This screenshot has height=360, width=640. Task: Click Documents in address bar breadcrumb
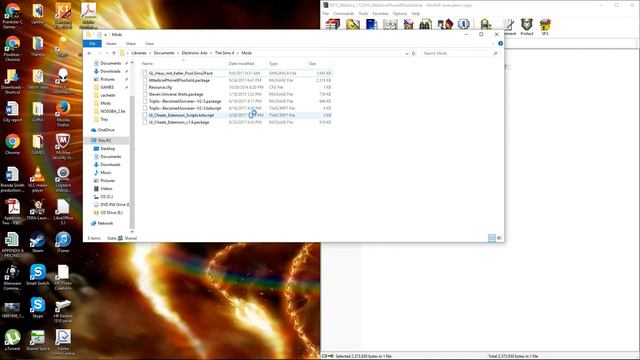[164, 53]
